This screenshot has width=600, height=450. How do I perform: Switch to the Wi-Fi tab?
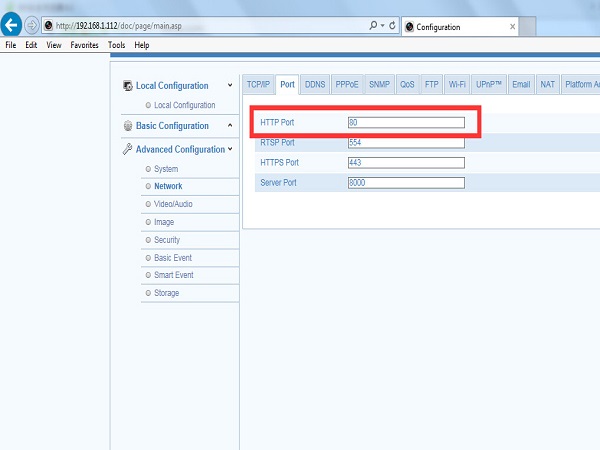[457, 85]
